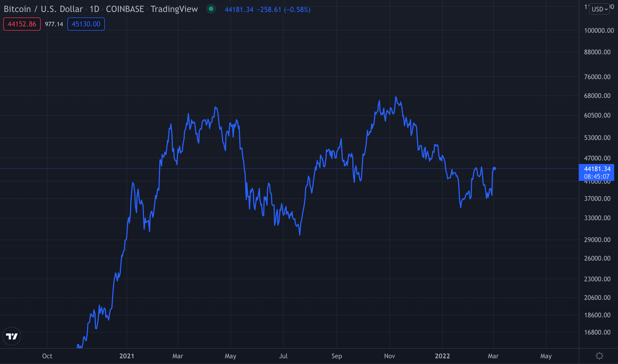Click the blue dot at line's end

point(494,169)
